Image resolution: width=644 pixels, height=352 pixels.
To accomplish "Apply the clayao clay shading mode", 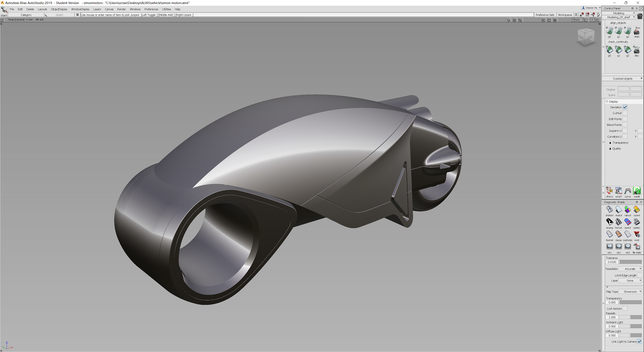I will pyautogui.click(x=618, y=234).
